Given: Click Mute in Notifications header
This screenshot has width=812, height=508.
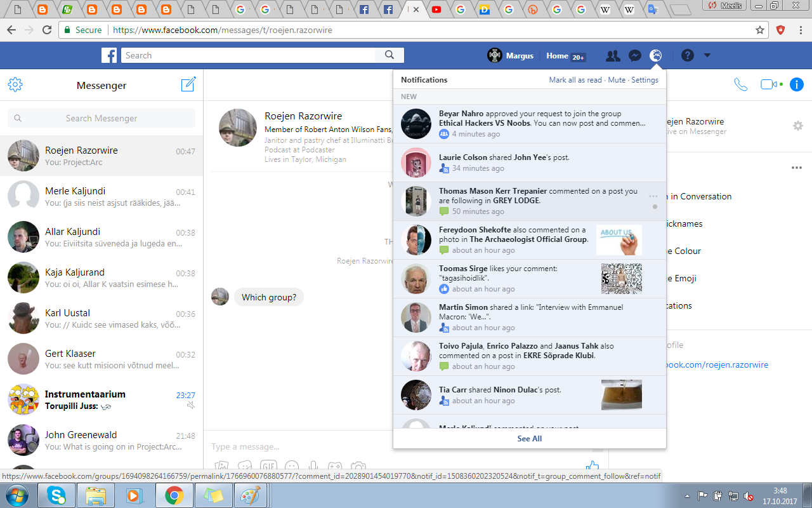Looking at the screenshot, I should click(617, 80).
